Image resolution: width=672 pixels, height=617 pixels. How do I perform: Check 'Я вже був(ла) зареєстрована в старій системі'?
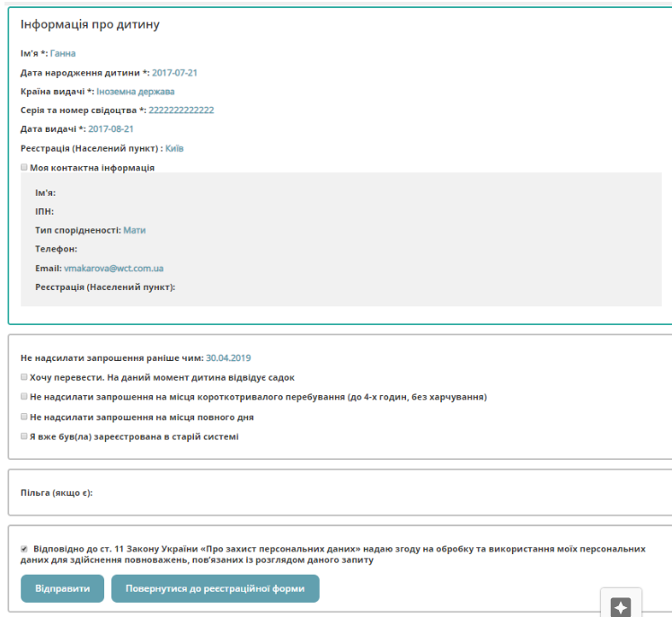coord(23,436)
